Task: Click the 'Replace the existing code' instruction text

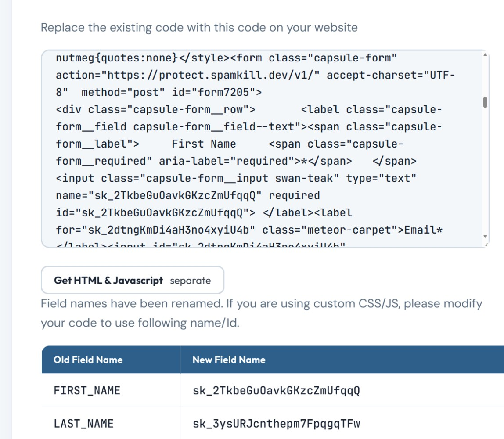Action: [199, 28]
